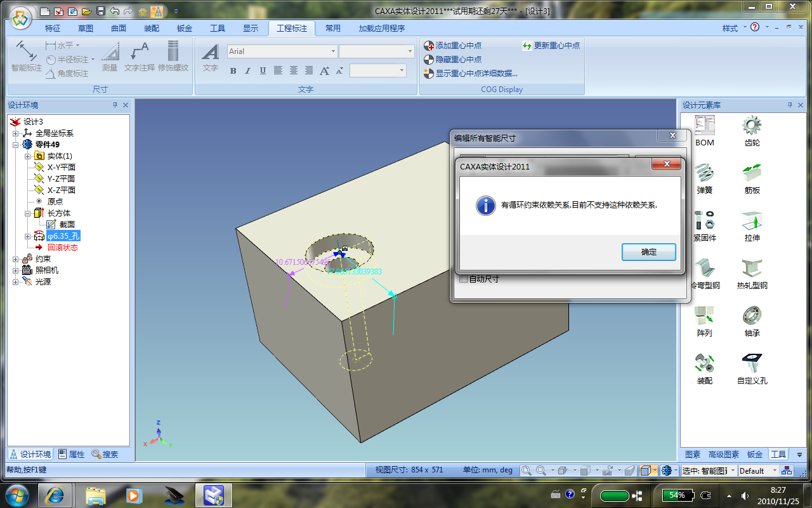
Task: Select the 紧固件 fastener icon
Action: pos(704,221)
